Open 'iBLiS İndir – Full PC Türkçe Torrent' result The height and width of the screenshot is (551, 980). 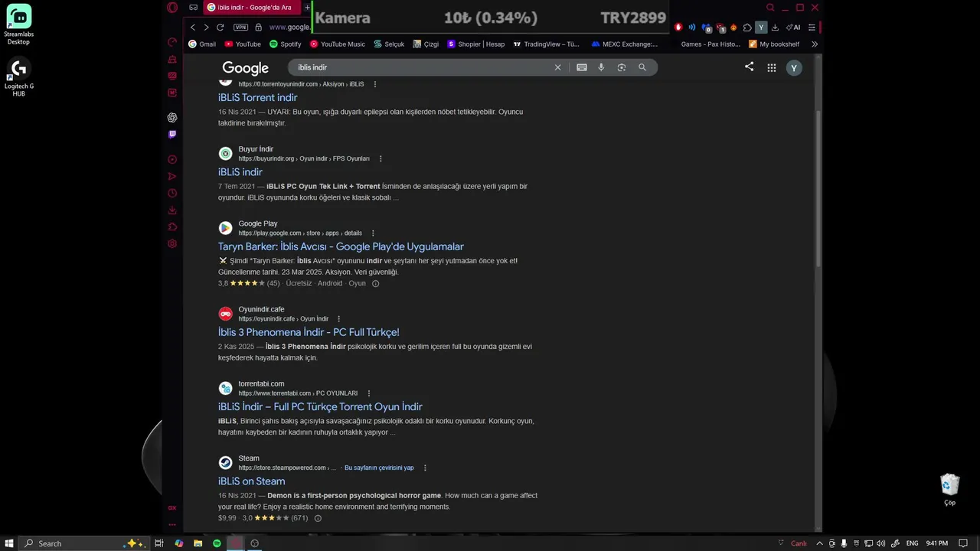(320, 406)
